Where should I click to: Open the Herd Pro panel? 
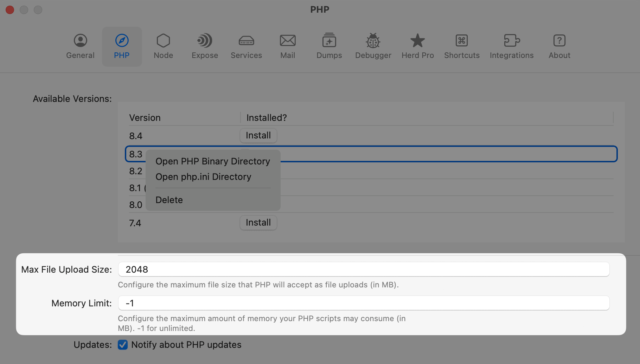(417, 46)
